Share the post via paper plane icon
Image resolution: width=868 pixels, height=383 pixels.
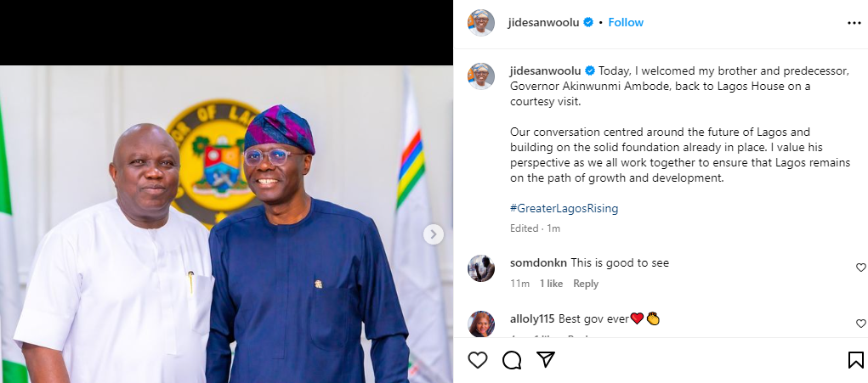tap(545, 360)
